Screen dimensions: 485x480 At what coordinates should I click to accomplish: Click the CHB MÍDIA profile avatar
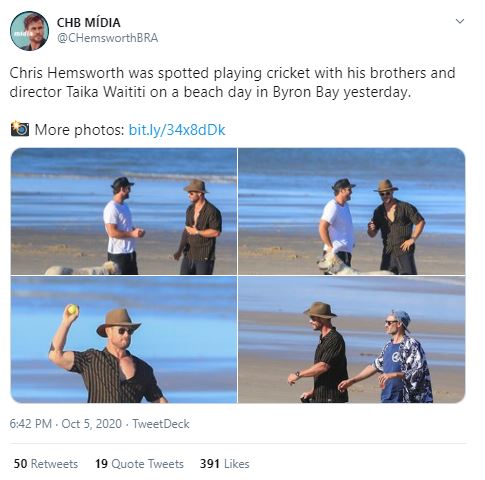point(29,31)
